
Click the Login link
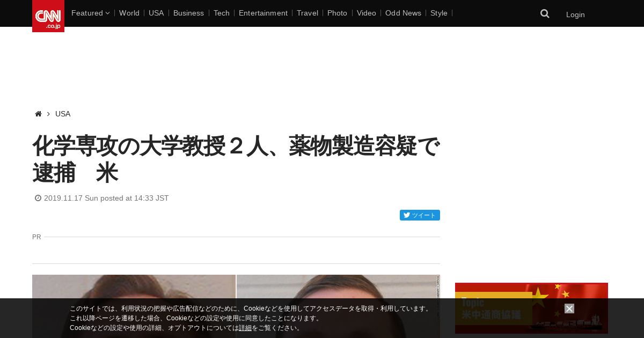click(575, 14)
